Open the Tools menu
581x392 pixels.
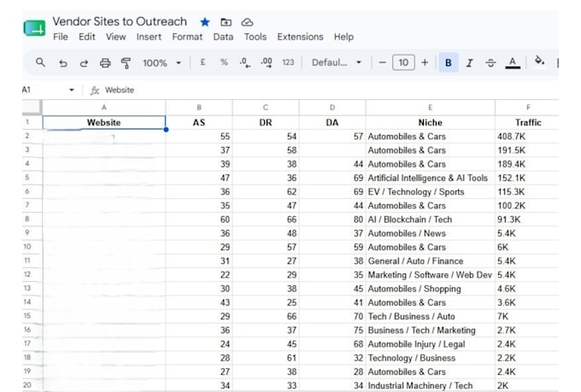255,37
